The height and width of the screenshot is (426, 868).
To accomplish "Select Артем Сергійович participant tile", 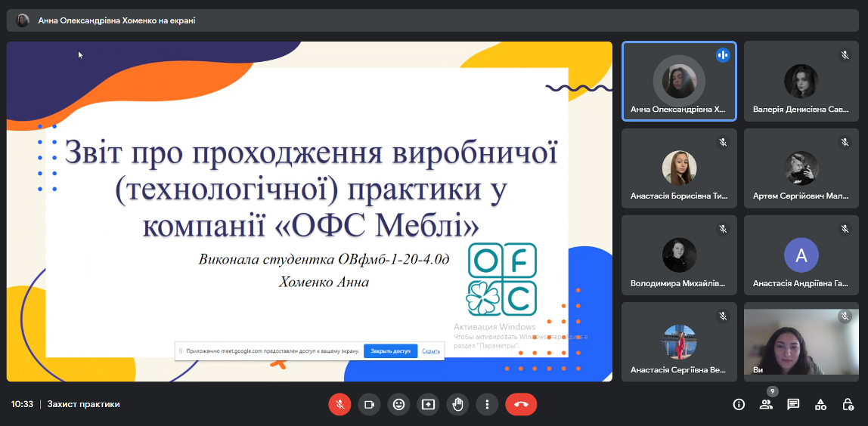I will (x=801, y=168).
